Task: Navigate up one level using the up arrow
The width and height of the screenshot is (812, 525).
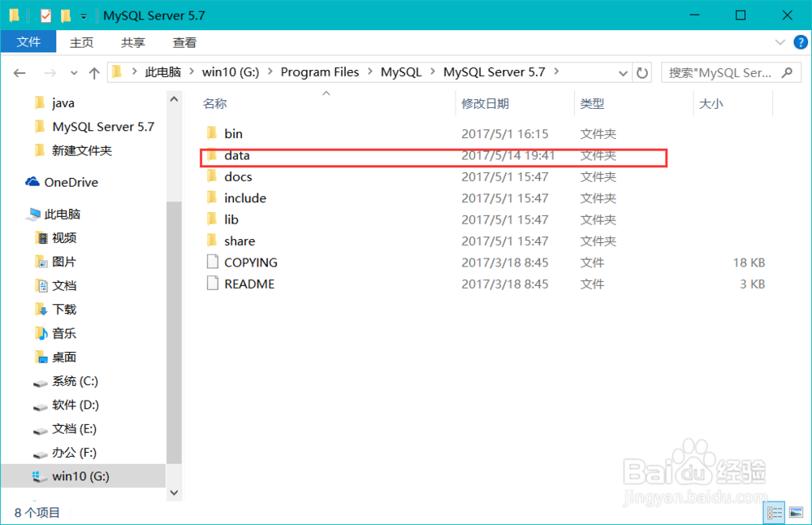Action: pos(93,72)
